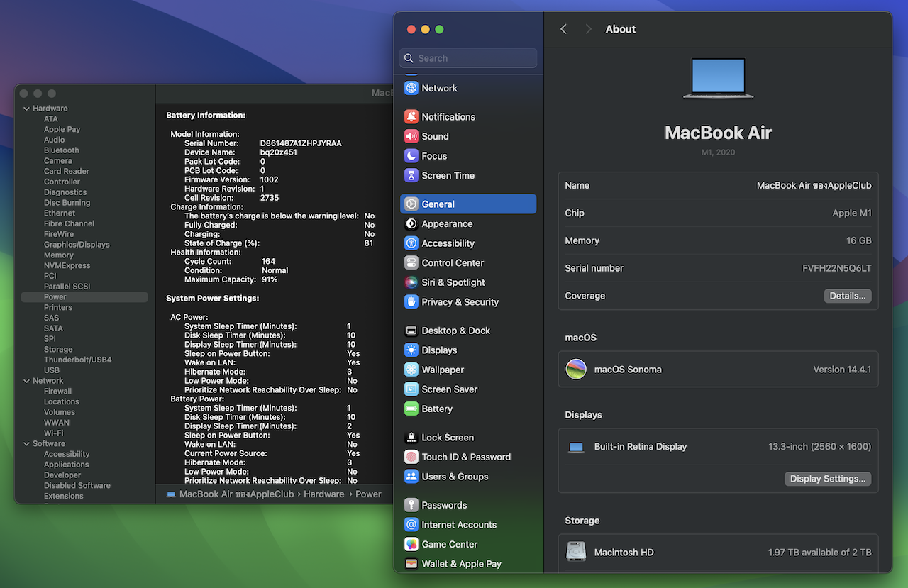Open Coverage Details button
The height and width of the screenshot is (588, 908).
tap(848, 296)
